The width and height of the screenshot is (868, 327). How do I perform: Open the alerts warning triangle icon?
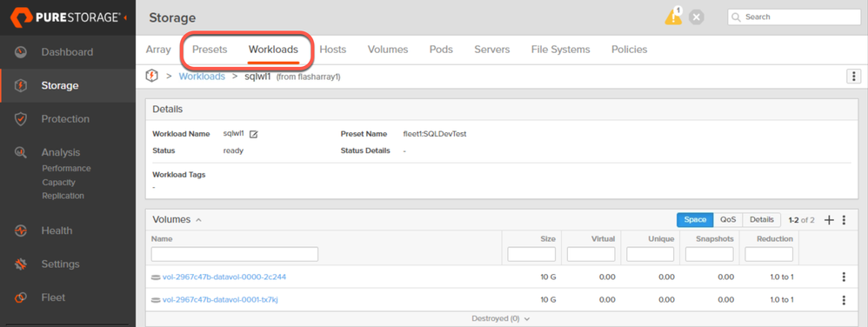[672, 17]
